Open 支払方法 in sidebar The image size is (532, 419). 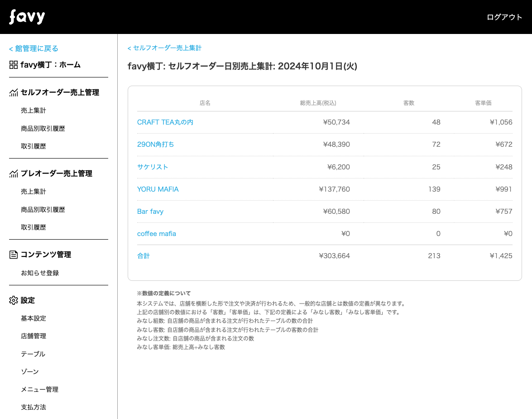click(33, 407)
